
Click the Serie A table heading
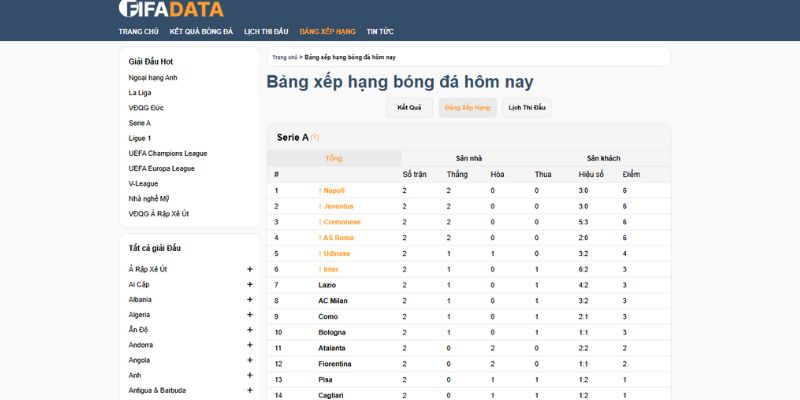pyautogui.click(x=293, y=137)
